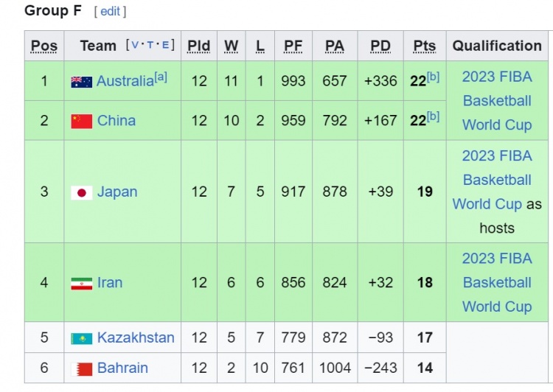Click the Japan flag icon
The image size is (553, 392).
click(x=81, y=192)
